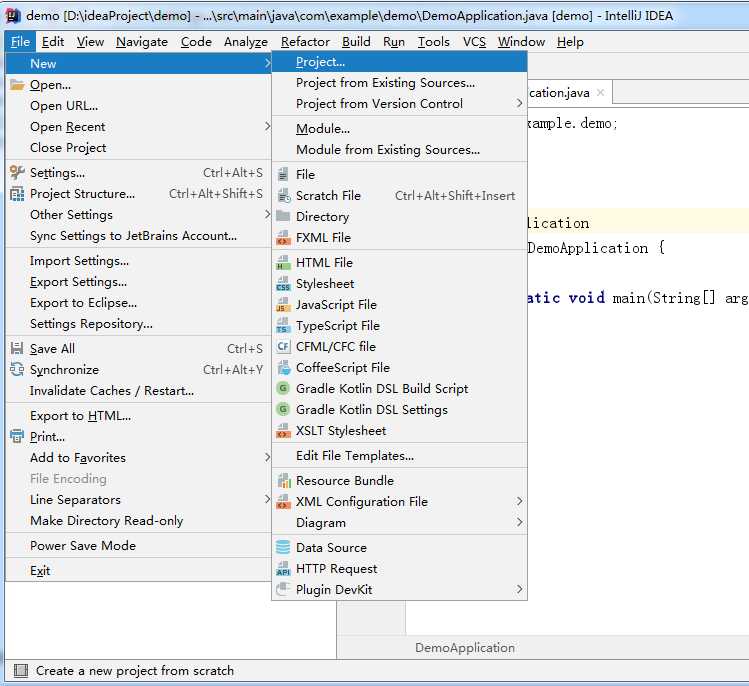
Task: Click the Settings wrench icon
Action: coord(17,172)
